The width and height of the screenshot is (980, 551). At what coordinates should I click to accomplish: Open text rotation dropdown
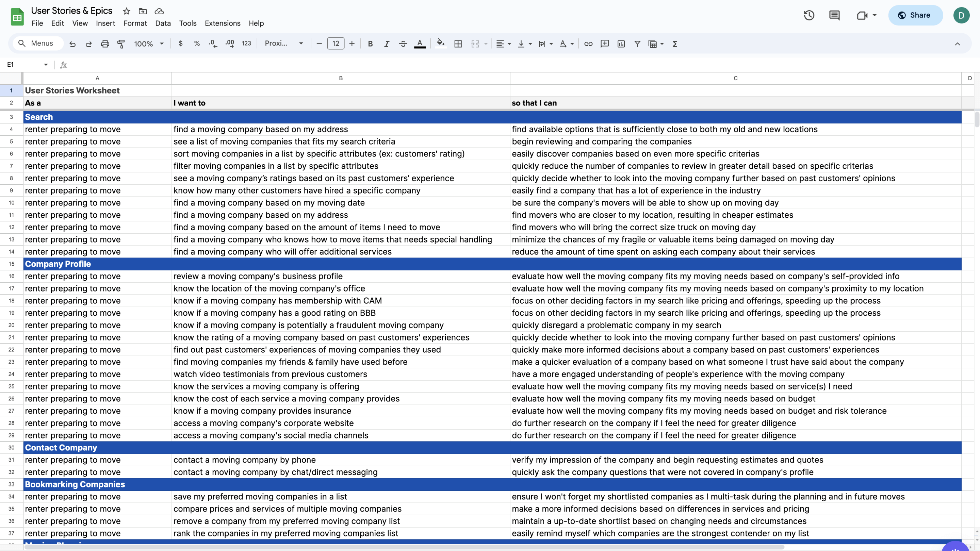point(567,44)
